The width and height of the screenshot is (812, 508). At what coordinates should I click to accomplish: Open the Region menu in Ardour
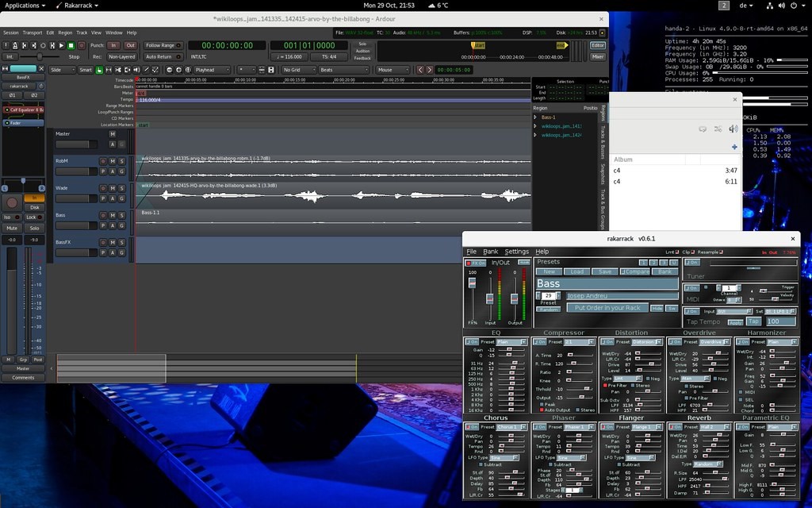pyautogui.click(x=65, y=33)
